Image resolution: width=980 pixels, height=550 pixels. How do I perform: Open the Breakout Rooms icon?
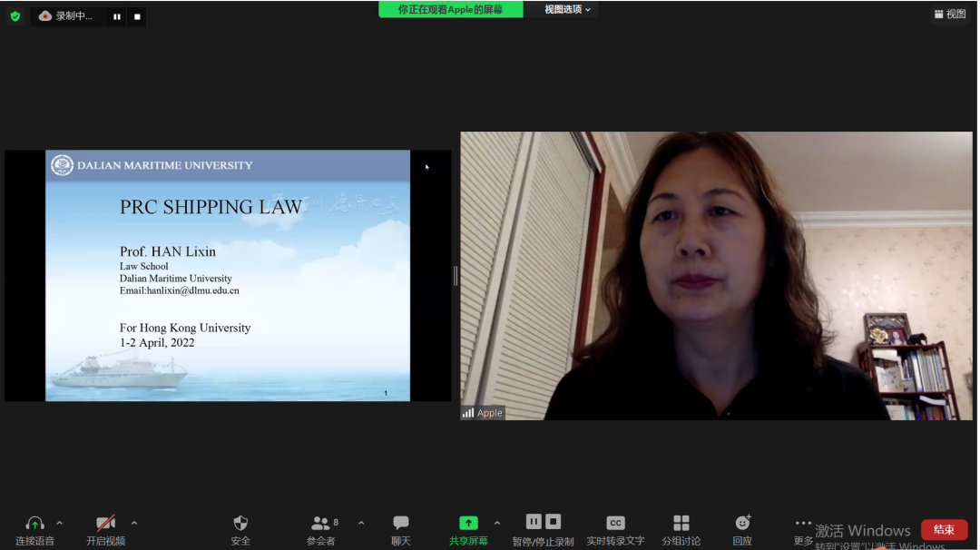click(x=681, y=524)
